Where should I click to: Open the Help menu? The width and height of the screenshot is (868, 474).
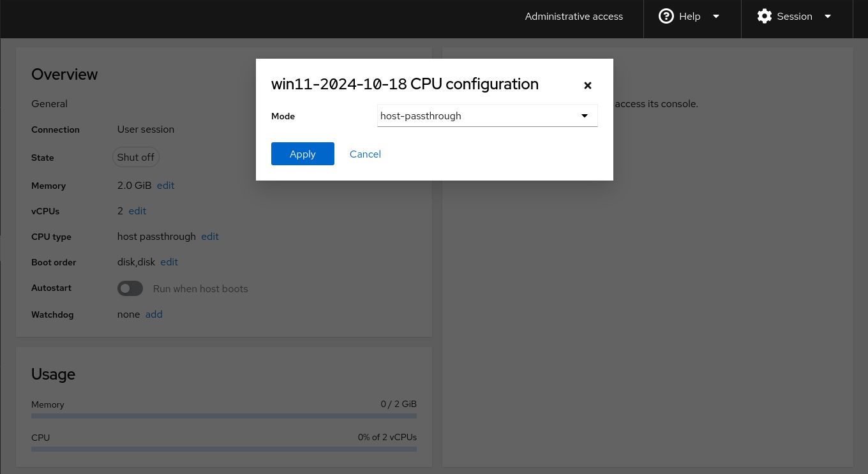point(690,17)
